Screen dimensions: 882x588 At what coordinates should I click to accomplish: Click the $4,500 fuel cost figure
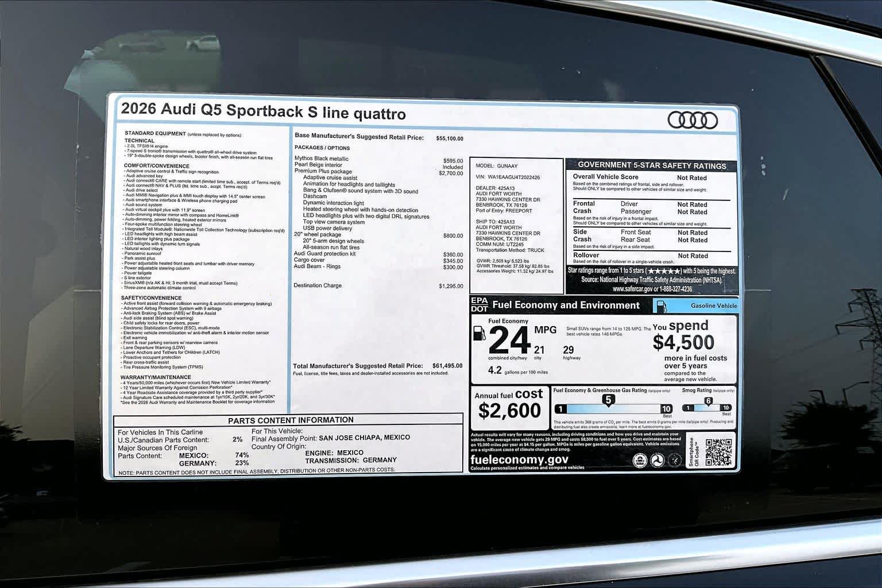(x=683, y=342)
